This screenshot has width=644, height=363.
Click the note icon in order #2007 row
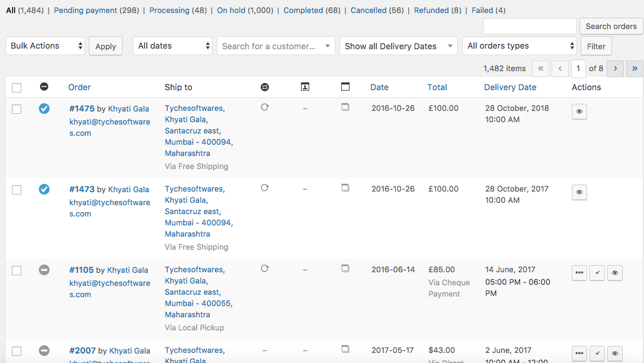point(345,349)
